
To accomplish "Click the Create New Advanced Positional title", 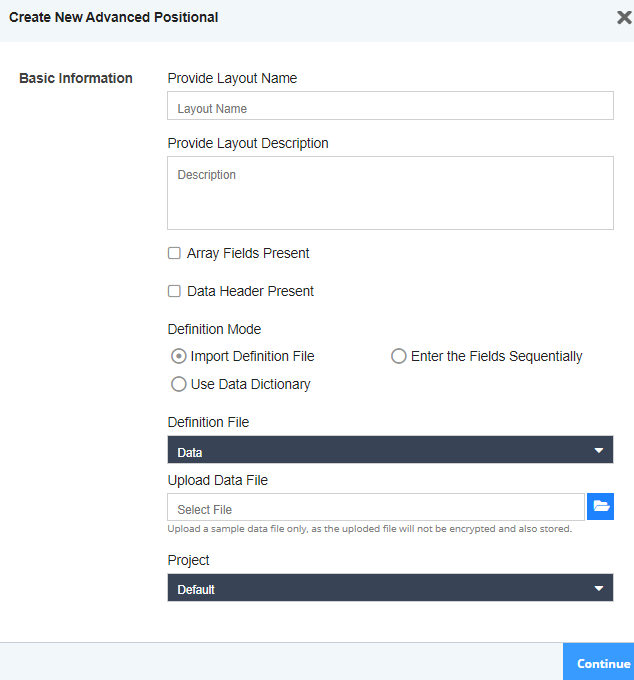I will point(114,17).
